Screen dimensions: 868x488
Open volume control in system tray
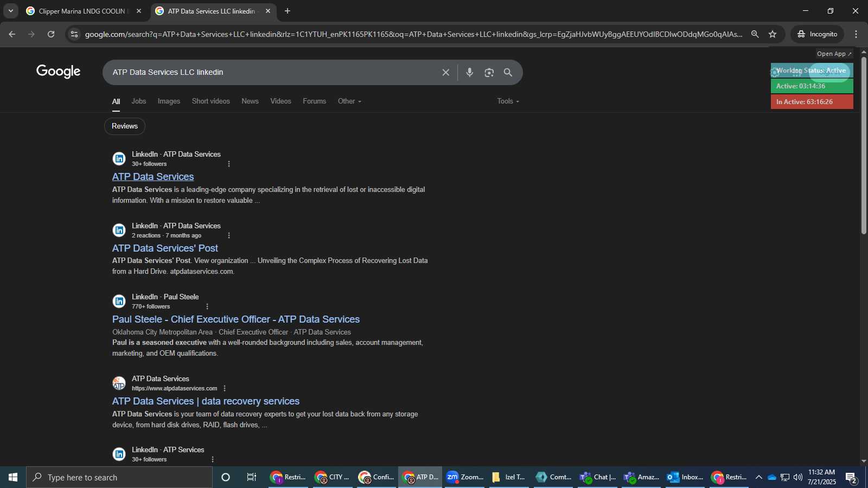(798, 477)
